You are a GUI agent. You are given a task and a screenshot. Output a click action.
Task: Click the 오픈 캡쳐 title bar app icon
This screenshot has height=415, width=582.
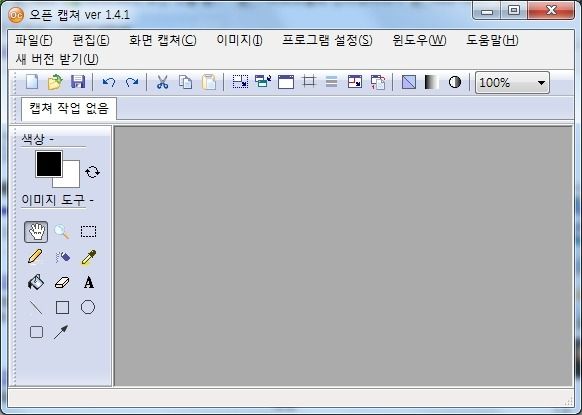pos(16,15)
